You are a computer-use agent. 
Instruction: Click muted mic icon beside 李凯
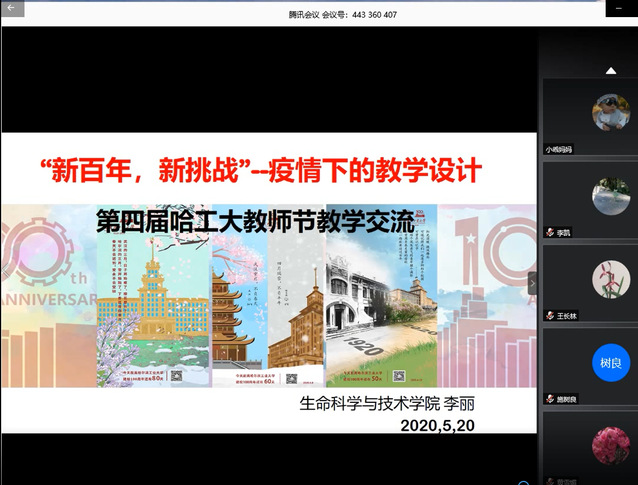point(550,232)
